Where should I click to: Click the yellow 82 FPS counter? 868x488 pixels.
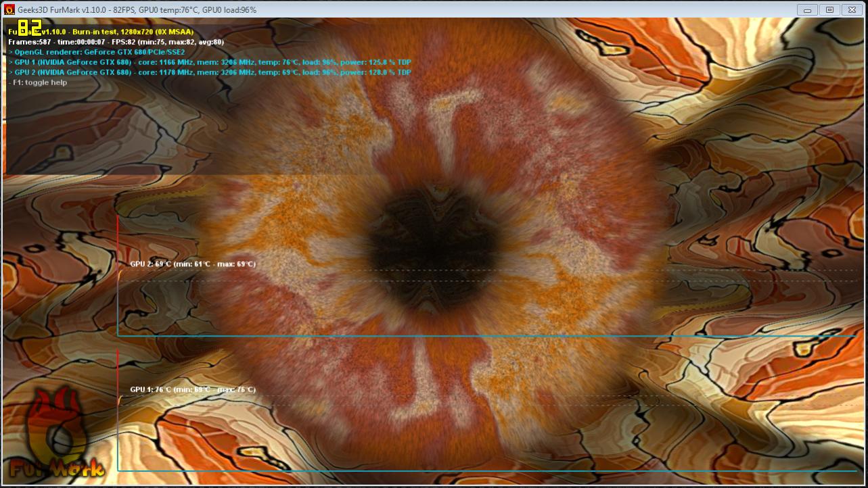(30, 27)
